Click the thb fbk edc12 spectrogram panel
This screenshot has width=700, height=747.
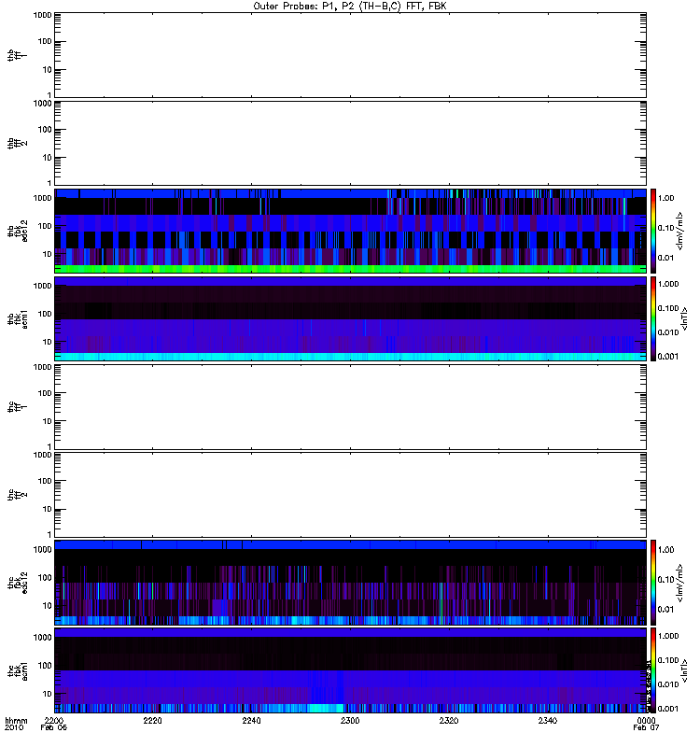pyautogui.click(x=350, y=231)
